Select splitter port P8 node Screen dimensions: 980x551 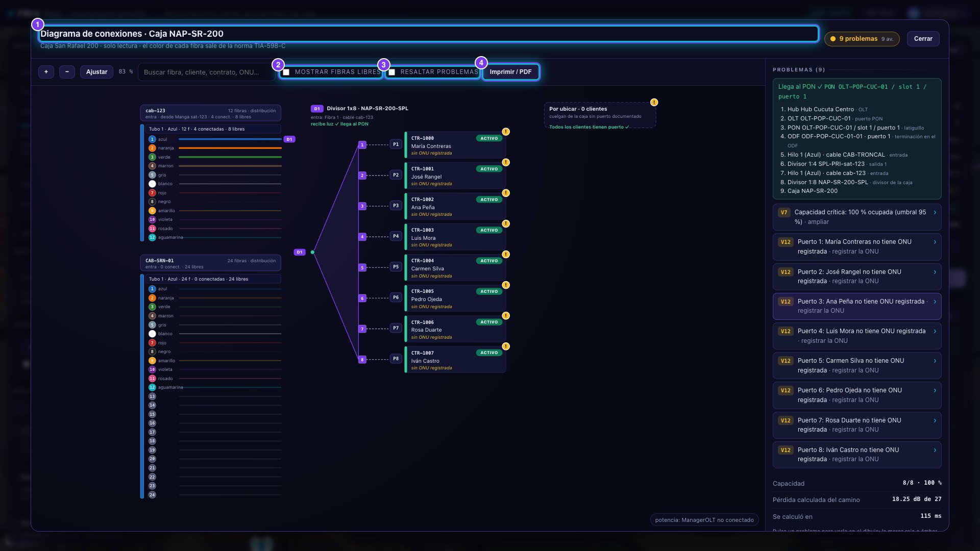(396, 359)
